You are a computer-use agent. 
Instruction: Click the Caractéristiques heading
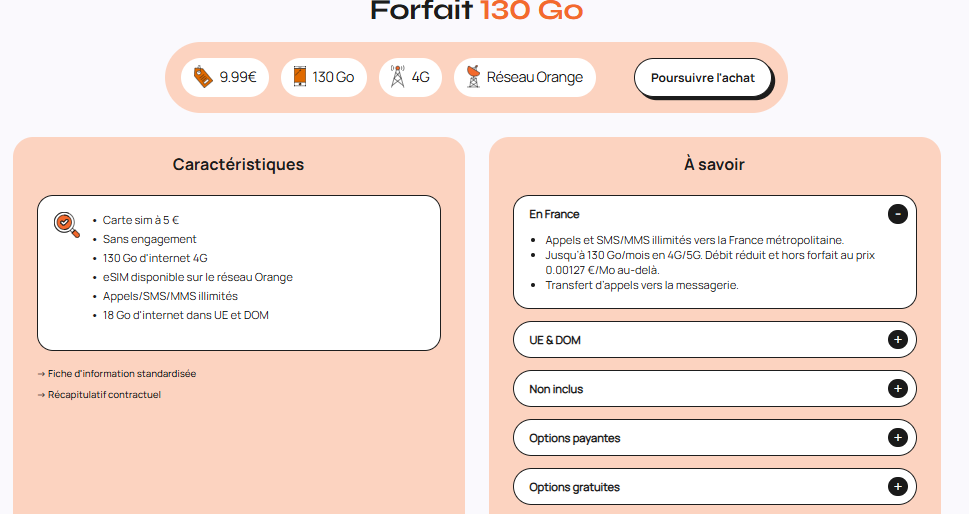(239, 164)
